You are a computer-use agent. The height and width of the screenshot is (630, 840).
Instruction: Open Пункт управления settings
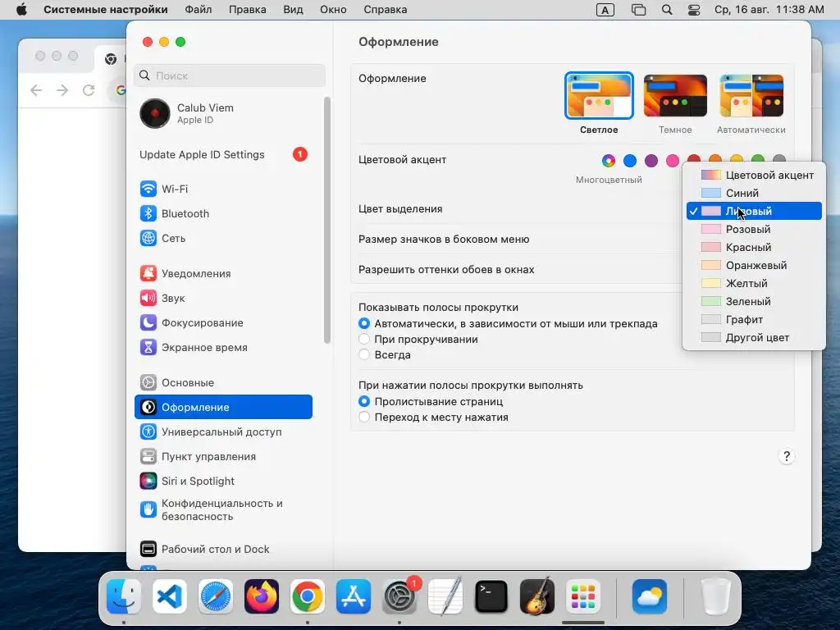click(x=223, y=456)
